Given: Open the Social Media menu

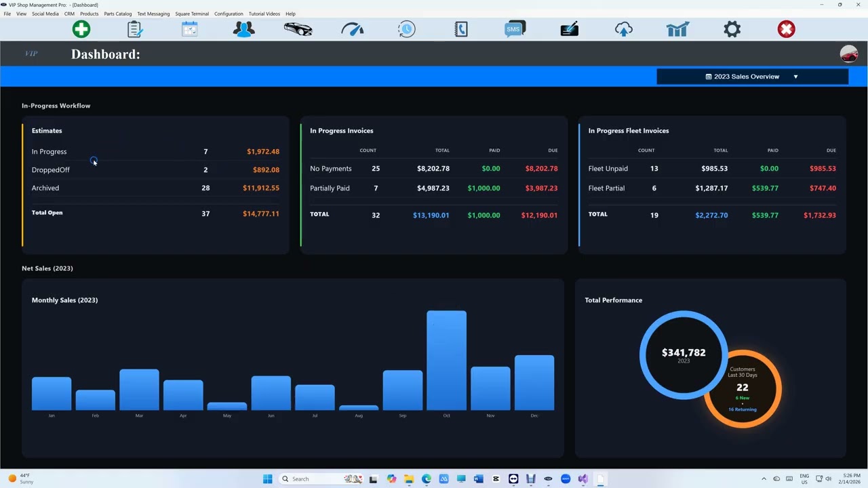Looking at the screenshot, I should click(x=45, y=14).
